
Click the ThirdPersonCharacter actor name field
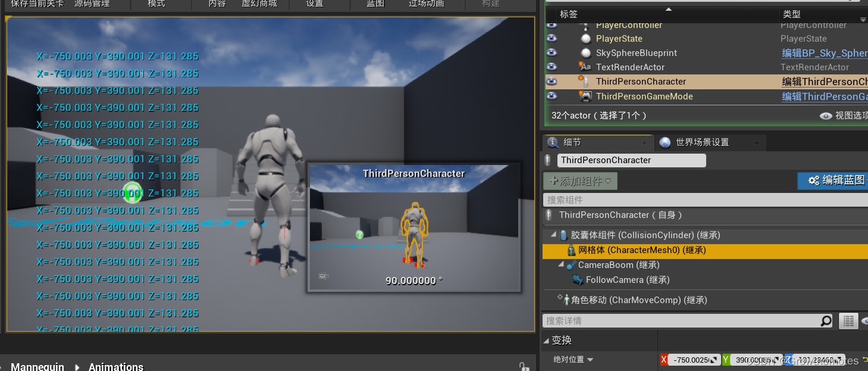pos(632,160)
